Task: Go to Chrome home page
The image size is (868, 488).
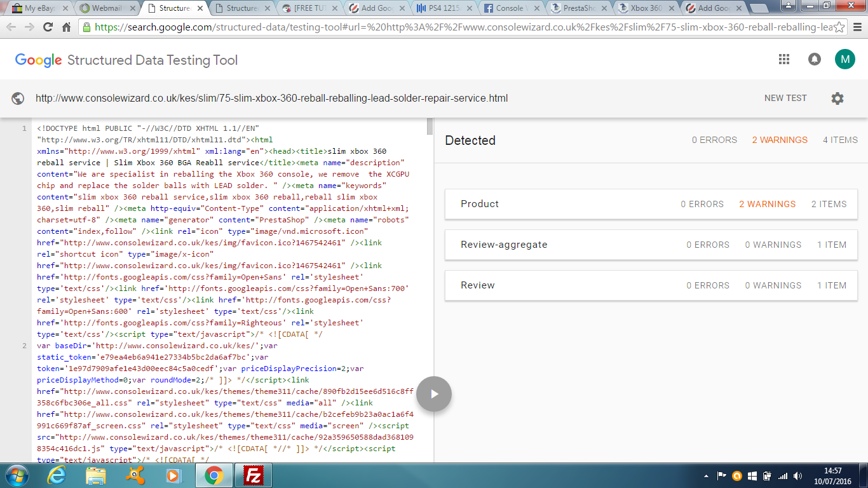Action: [x=66, y=27]
